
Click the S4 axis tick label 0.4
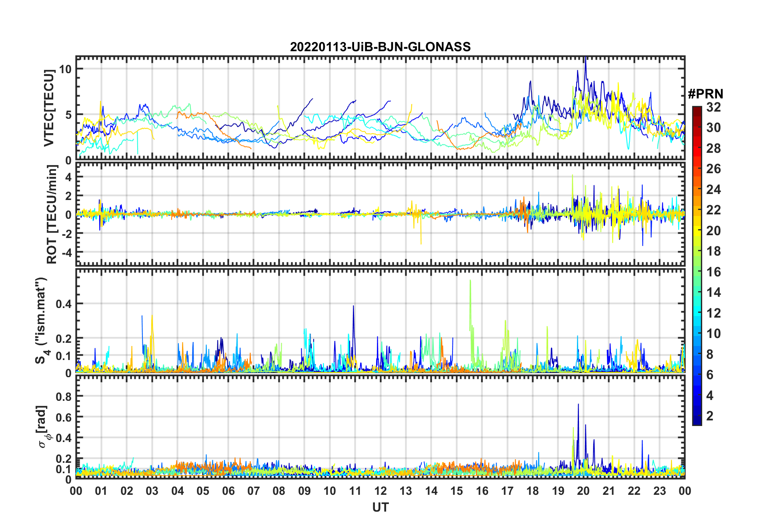tap(64, 304)
